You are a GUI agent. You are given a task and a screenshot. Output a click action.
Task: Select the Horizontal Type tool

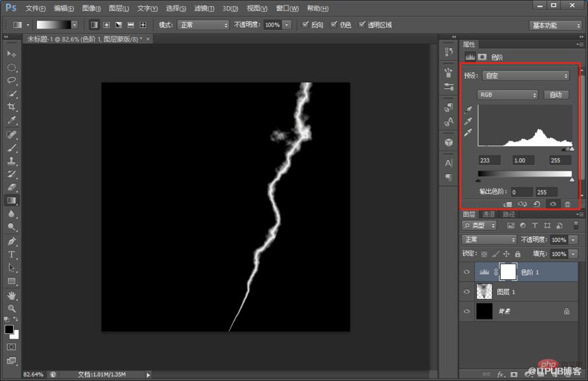click(12, 255)
